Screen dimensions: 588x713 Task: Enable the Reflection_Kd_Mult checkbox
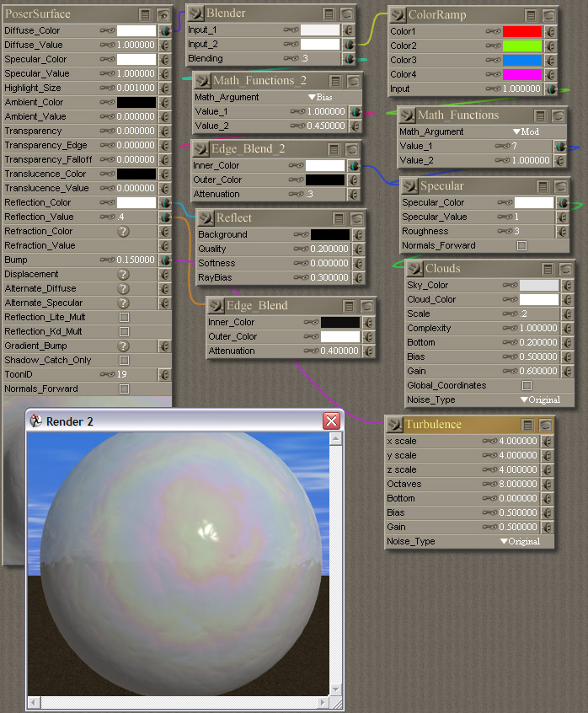tap(124, 331)
